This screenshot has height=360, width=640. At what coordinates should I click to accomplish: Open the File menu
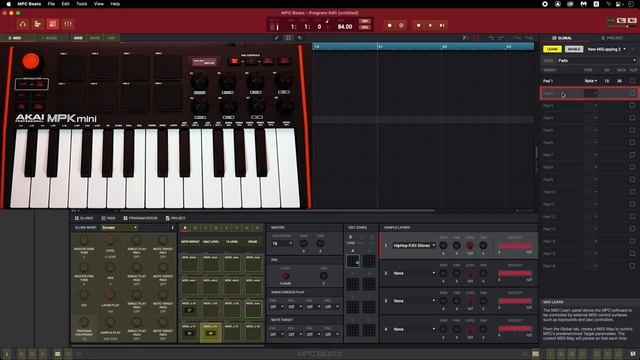tap(51, 4)
